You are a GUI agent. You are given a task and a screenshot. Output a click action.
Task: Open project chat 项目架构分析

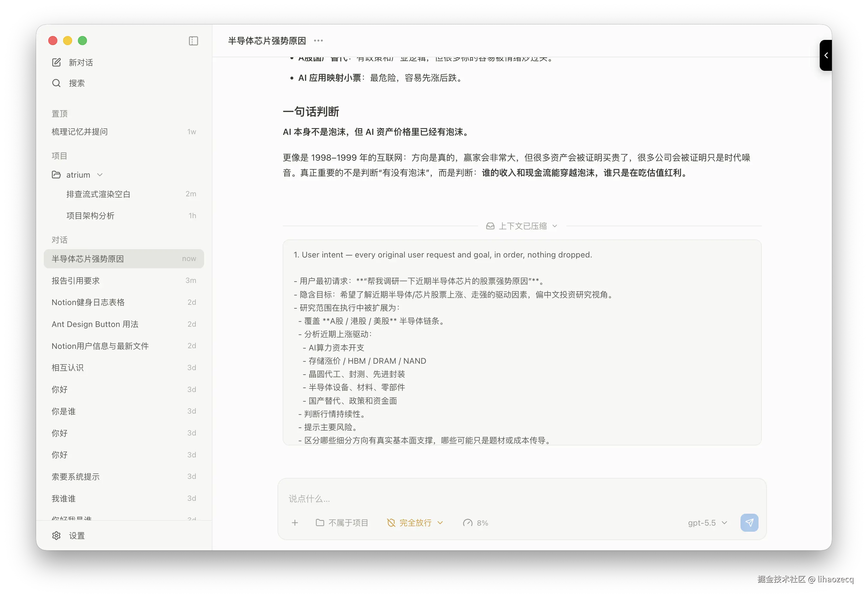pyautogui.click(x=124, y=216)
